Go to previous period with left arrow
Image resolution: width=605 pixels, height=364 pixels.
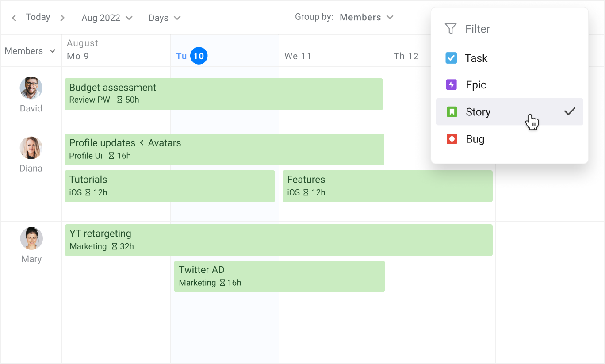tap(14, 18)
